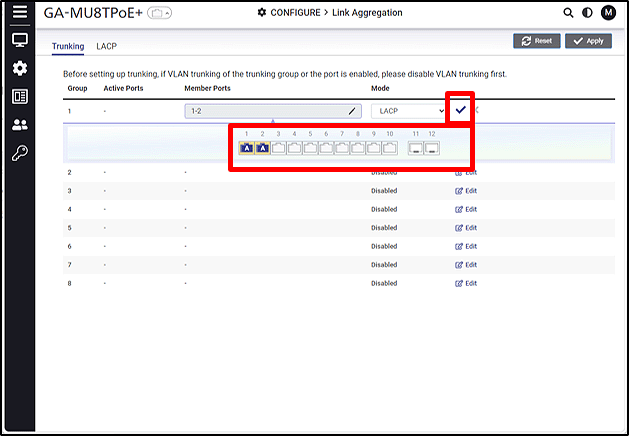Select port 9 in the port selector
This screenshot has height=436, width=629.
[373, 148]
